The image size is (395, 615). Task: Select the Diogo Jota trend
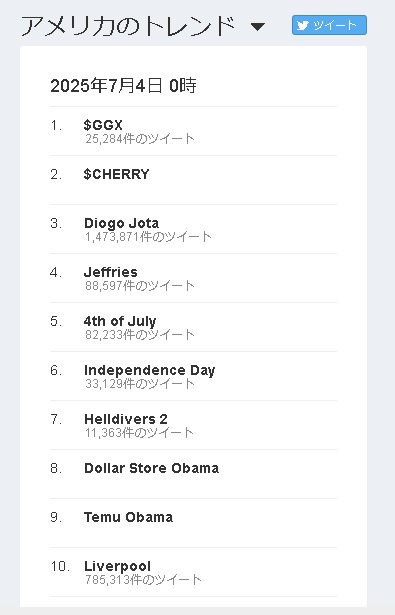pyautogui.click(x=122, y=223)
